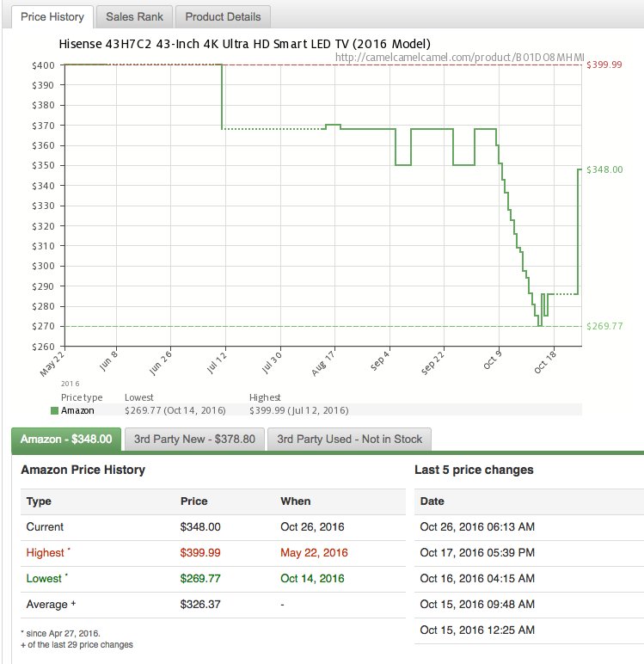Click the Oct 15, 2016 12:25 AM price change
The image size is (644, 664).
point(477,630)
